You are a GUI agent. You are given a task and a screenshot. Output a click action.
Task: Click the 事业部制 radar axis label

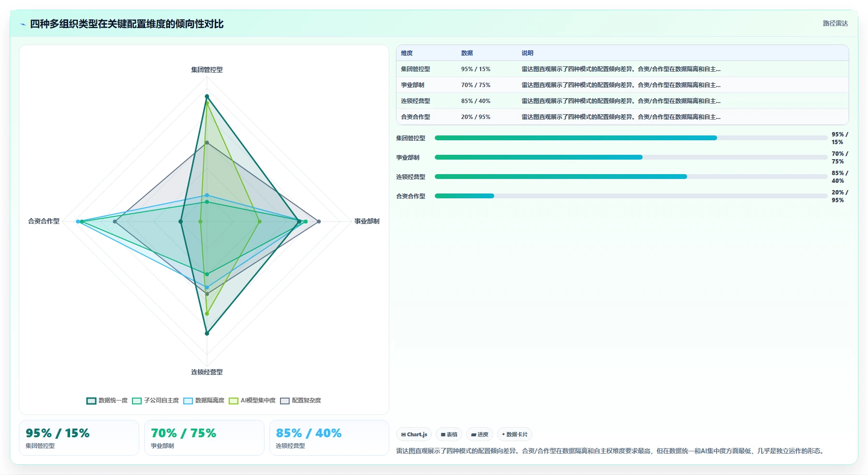[367, 221]
